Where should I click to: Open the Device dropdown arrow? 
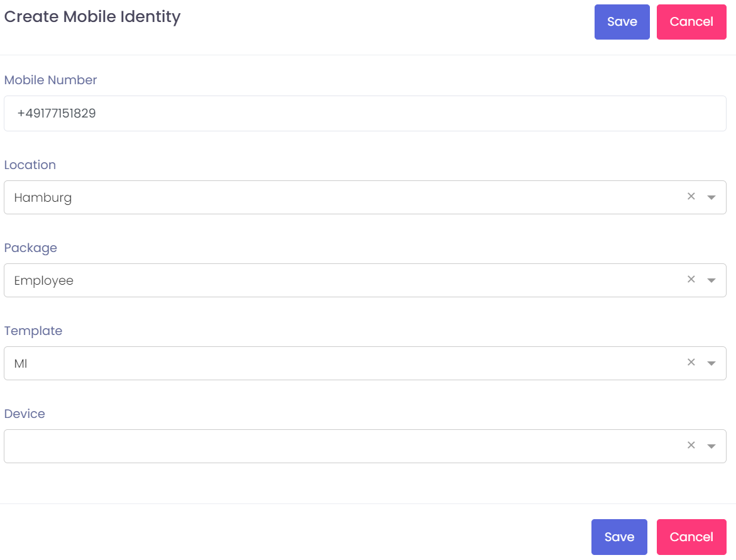[711, 446]
